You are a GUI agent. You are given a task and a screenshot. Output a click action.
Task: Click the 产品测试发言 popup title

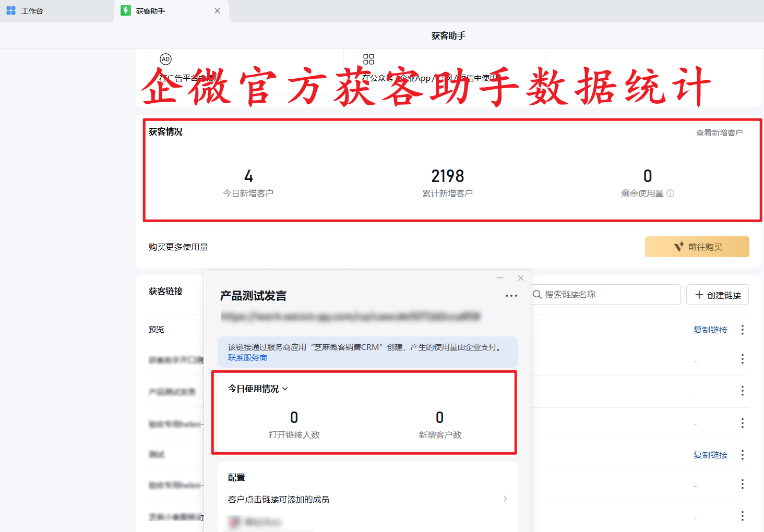click(x=253, y=296)
